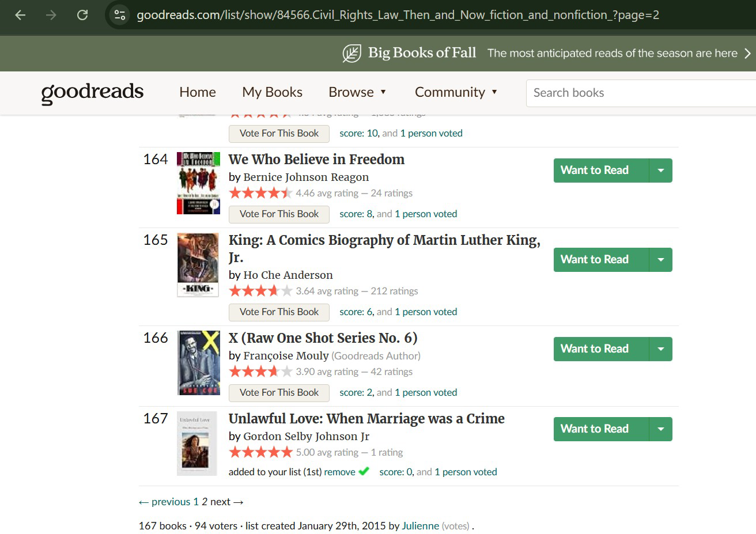
Task: Open King: A Comics Biography title link
Action: coord(384,248)
